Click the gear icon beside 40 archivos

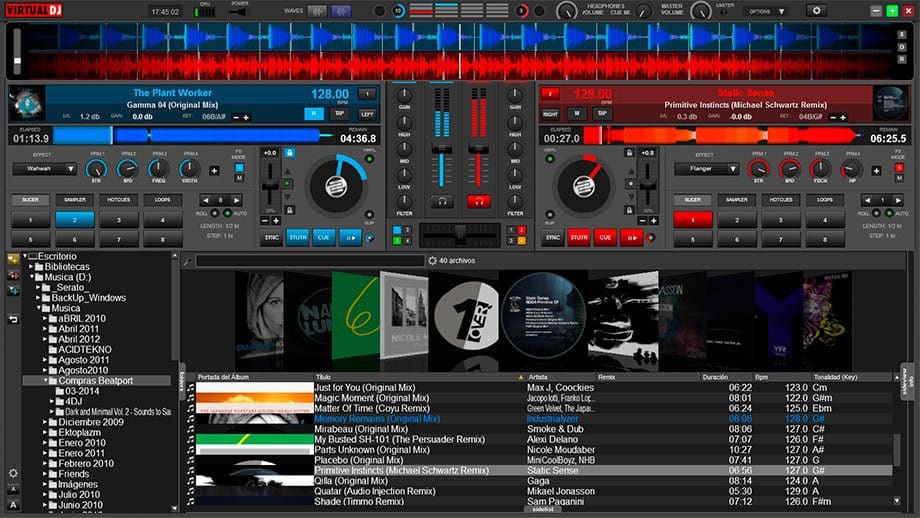[432, 260]
